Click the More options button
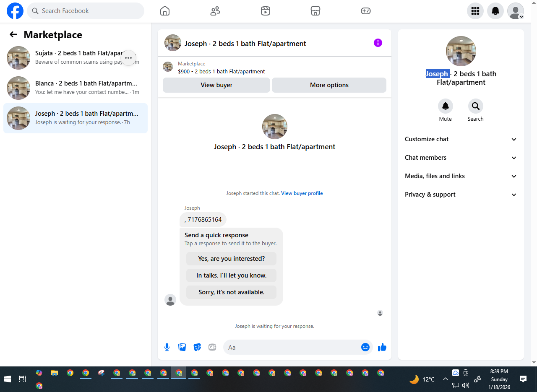Screen dimensions: 537x392 [329, 85]
